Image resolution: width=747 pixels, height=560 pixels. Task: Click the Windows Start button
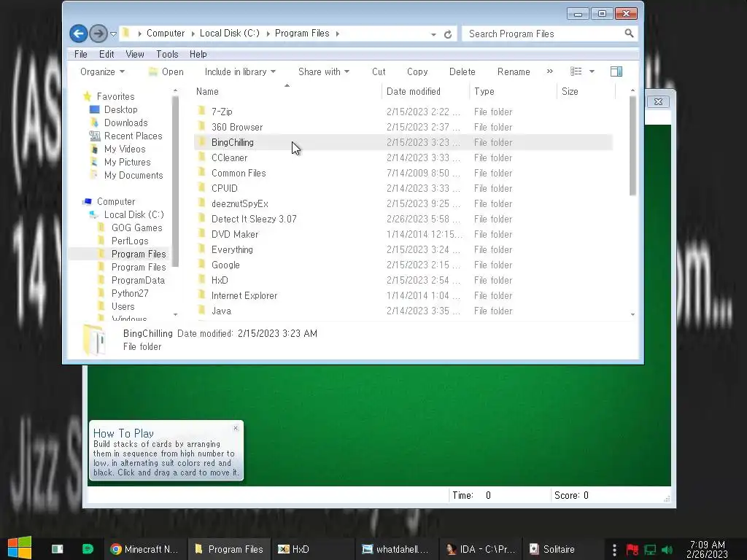click(20, 548)
